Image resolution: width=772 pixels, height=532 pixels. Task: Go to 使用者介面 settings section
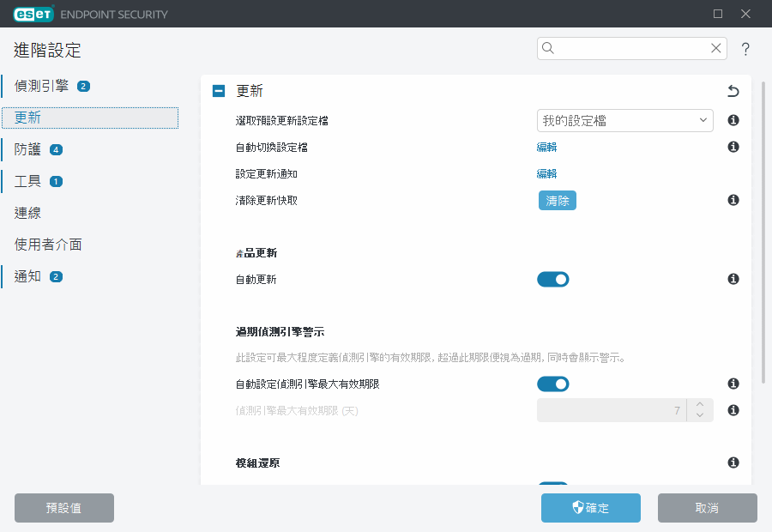[48, 245]
